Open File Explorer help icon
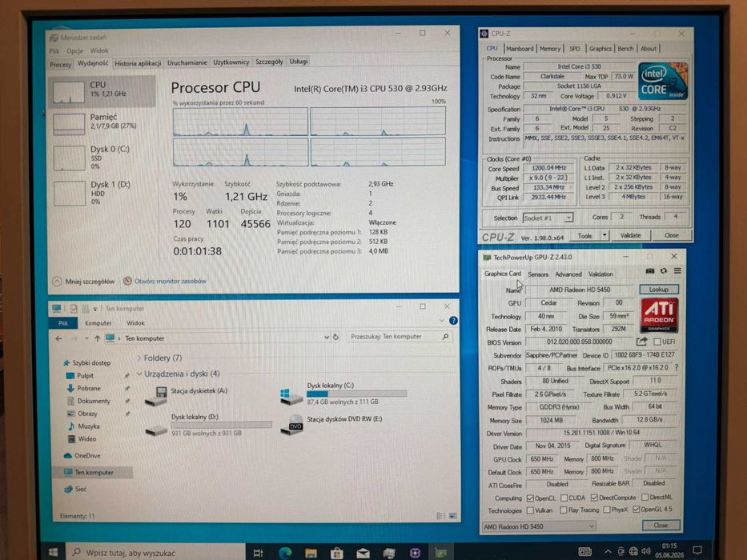Viewport: 747px width, 560px height. point(453,321)
